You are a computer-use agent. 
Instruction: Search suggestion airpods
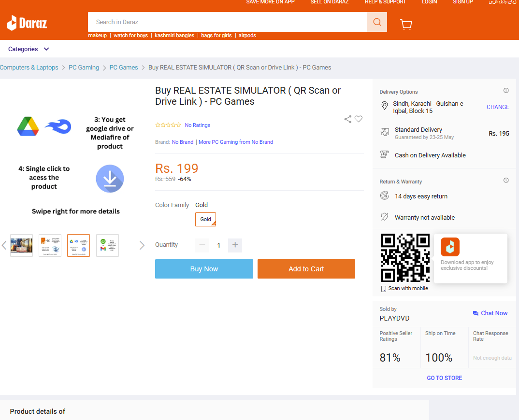[x=247, y=35]
